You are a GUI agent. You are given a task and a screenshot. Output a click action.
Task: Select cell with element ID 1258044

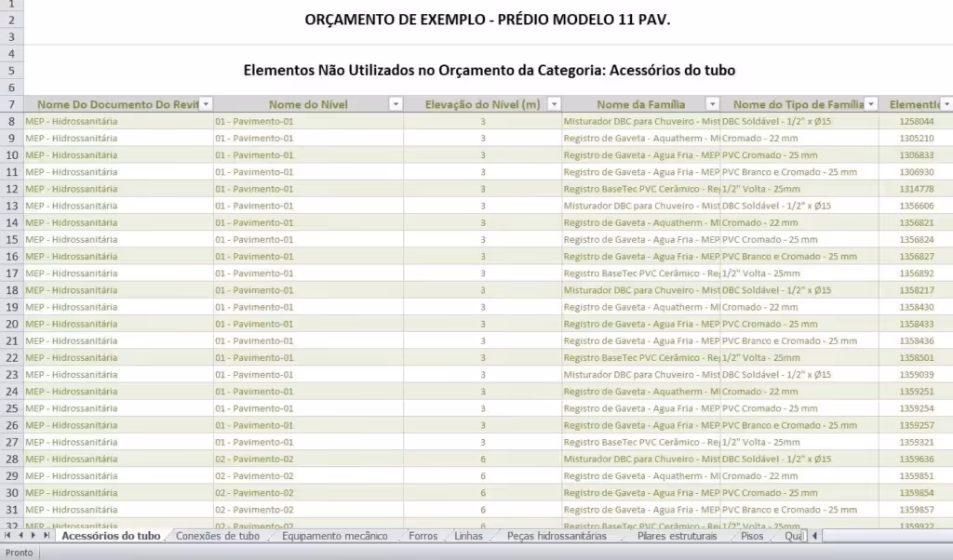coord(916,122)
